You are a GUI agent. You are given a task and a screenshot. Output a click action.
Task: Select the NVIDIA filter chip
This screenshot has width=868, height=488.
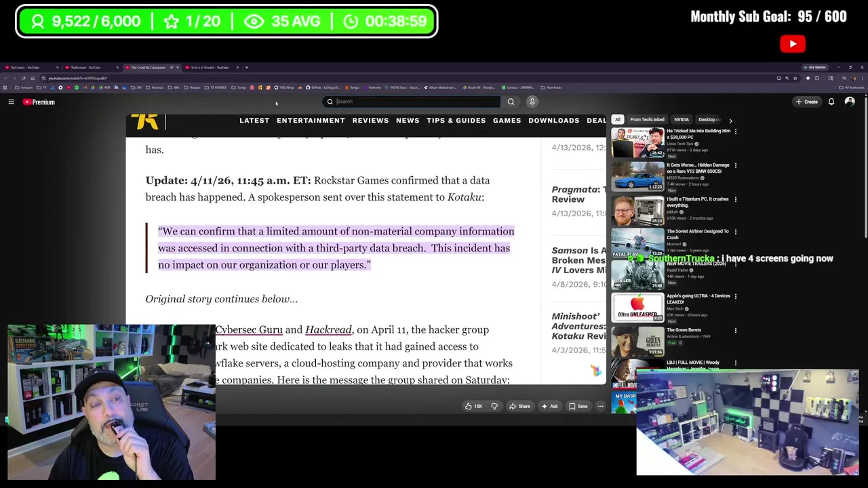click(x=682, y=119)
